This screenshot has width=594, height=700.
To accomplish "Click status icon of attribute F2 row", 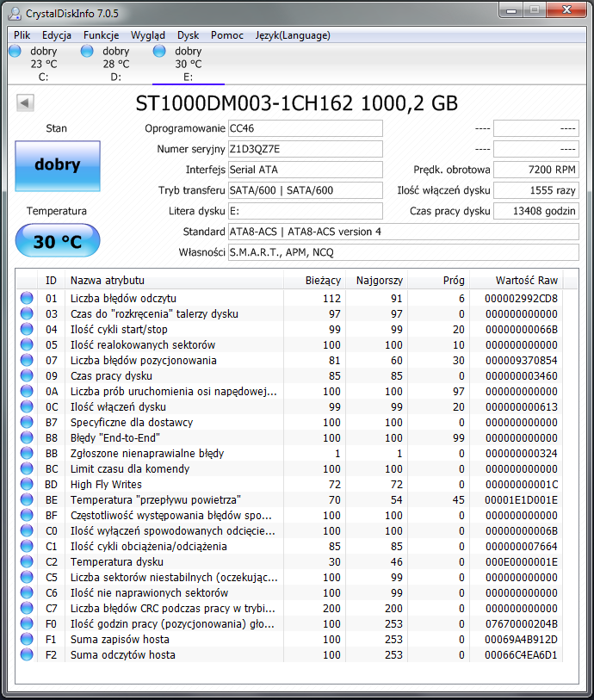I will (x=27, y=655).
